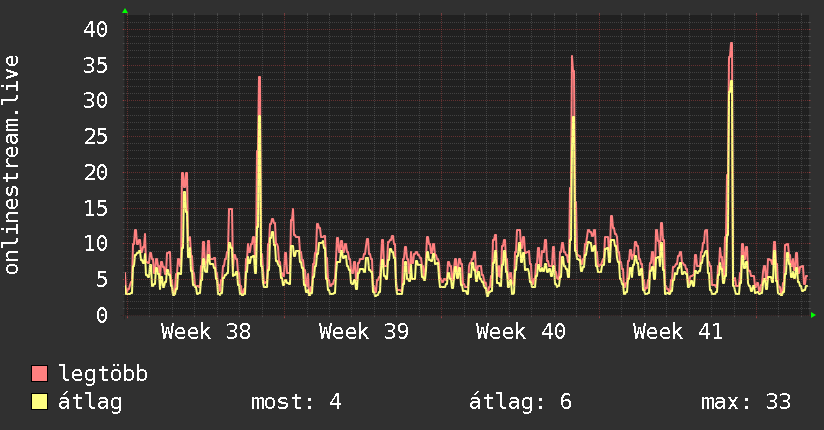Click the Week 38 spike peak near 33
The width and height of the screenshot is (824, 430).
tap(259, 77)
